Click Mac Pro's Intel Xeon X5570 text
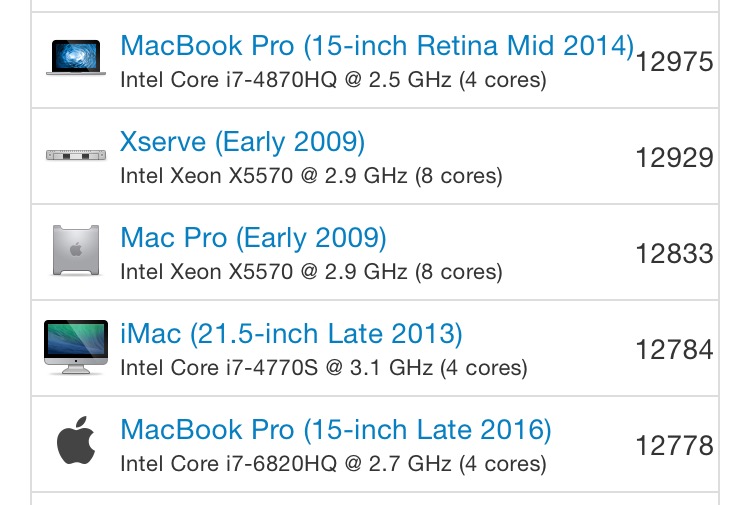This screenshot has width=746, height=505. point(312,272)
